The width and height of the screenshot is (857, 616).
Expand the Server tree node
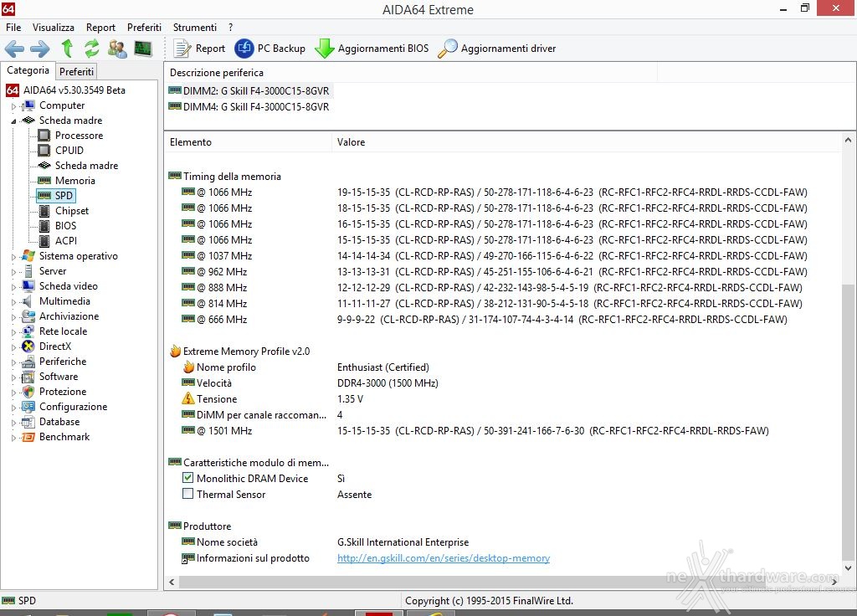pyautogui.click(x=13, y=272)
